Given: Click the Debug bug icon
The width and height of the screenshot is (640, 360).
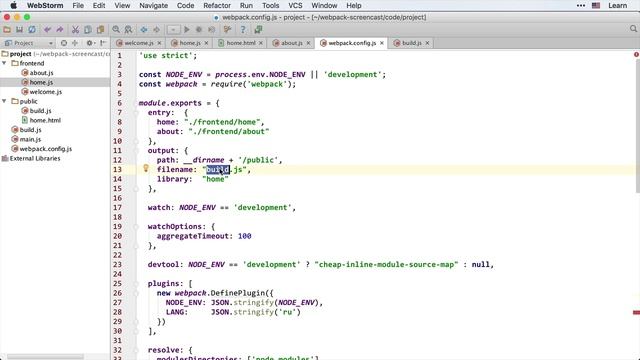Looking at the screenshot, I should pos(199,29).
